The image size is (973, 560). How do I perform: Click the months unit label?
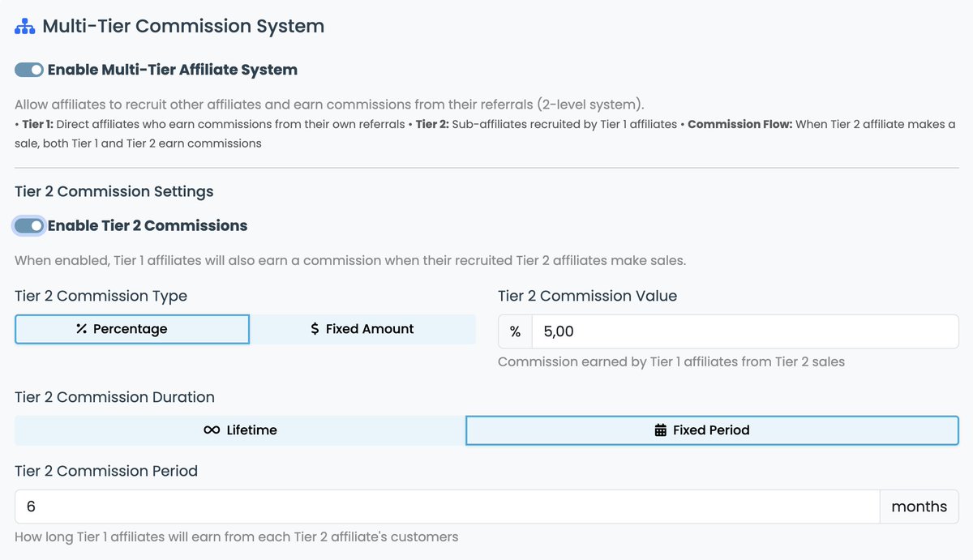919,506
